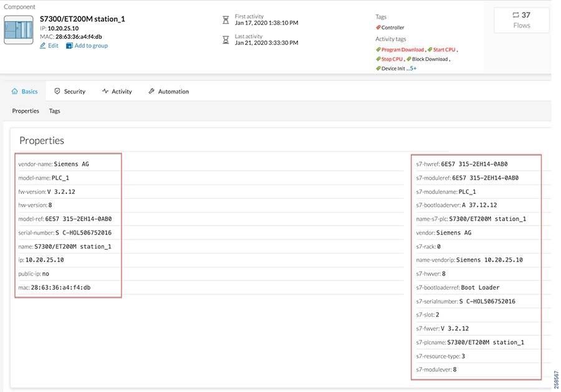561x392 pixels.
Task: Click the Add to group icon
Action: [x=69, y=45]
